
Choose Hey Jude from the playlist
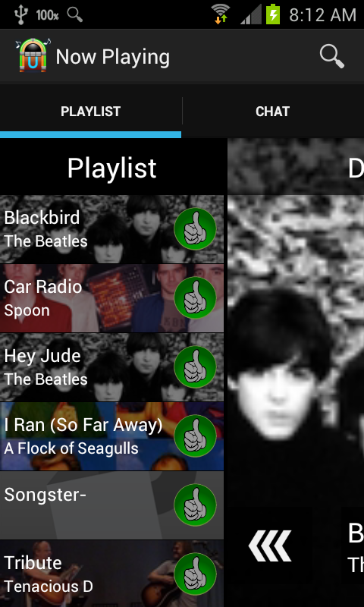pos(111,367)
